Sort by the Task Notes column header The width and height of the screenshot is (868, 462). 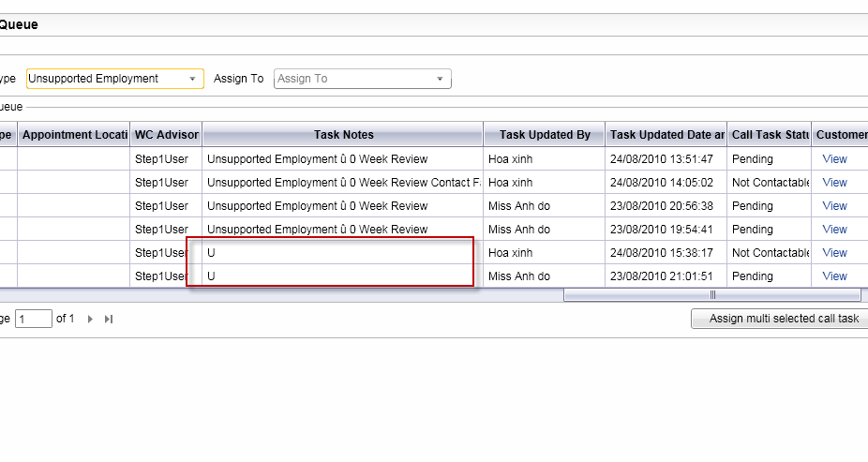click(343, 135)
